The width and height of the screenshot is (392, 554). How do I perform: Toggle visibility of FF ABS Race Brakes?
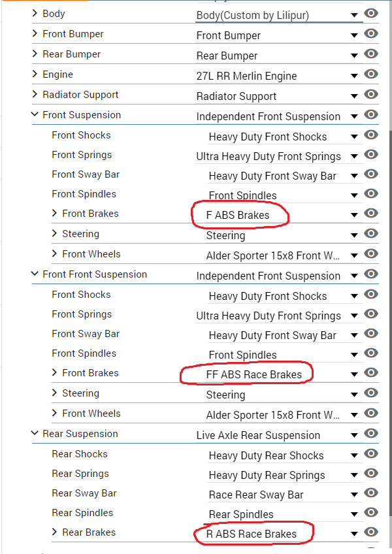(371, 373)
